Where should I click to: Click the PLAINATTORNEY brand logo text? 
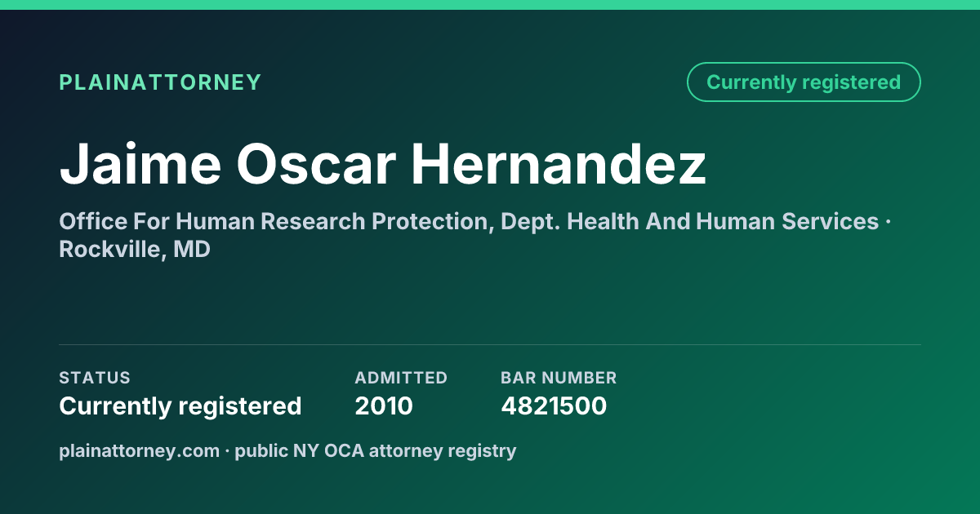(160, 82)
